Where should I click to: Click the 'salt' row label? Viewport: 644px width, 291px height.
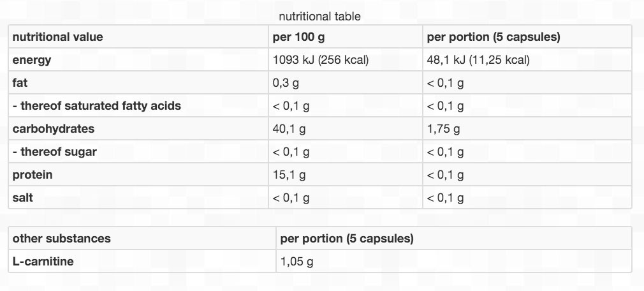22,198
